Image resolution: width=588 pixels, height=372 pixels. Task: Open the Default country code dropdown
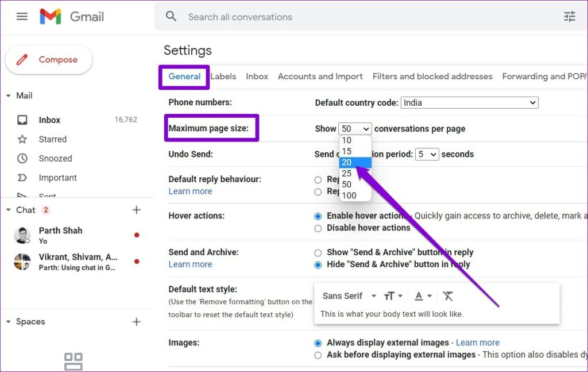(x=469, y=102)
